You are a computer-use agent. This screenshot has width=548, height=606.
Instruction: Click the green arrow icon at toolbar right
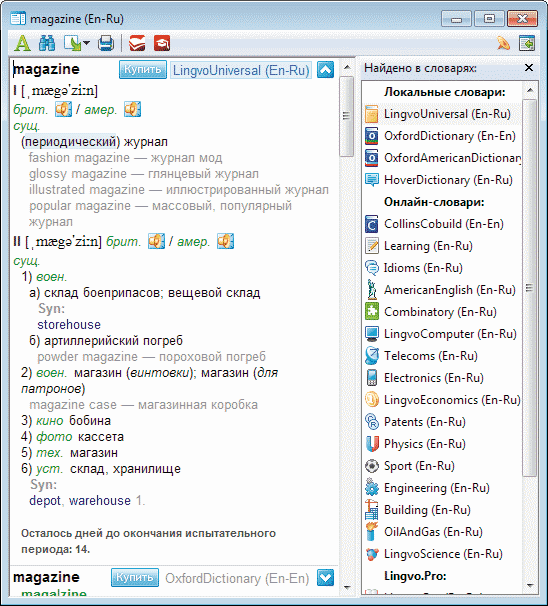(527, 43)
